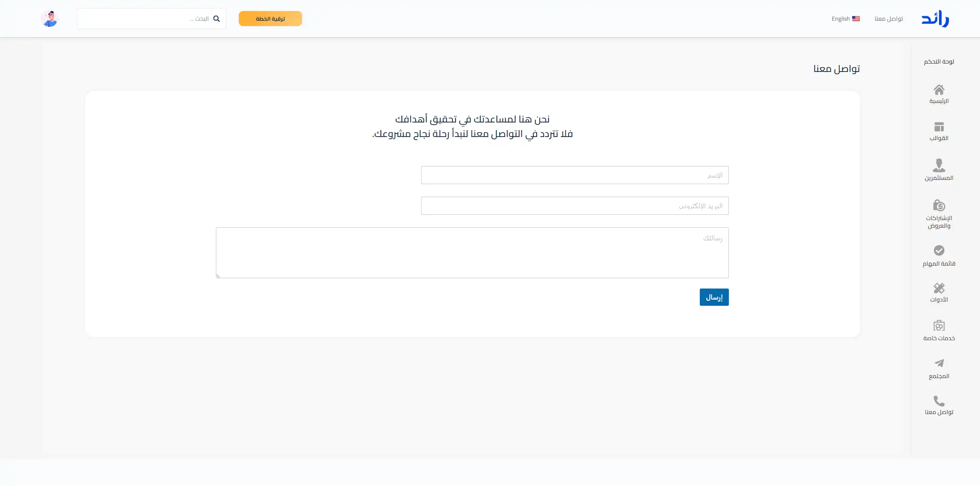Focus the Name (الإسم) input field
This screenshot has width=980, height=486.
(575, 175)
